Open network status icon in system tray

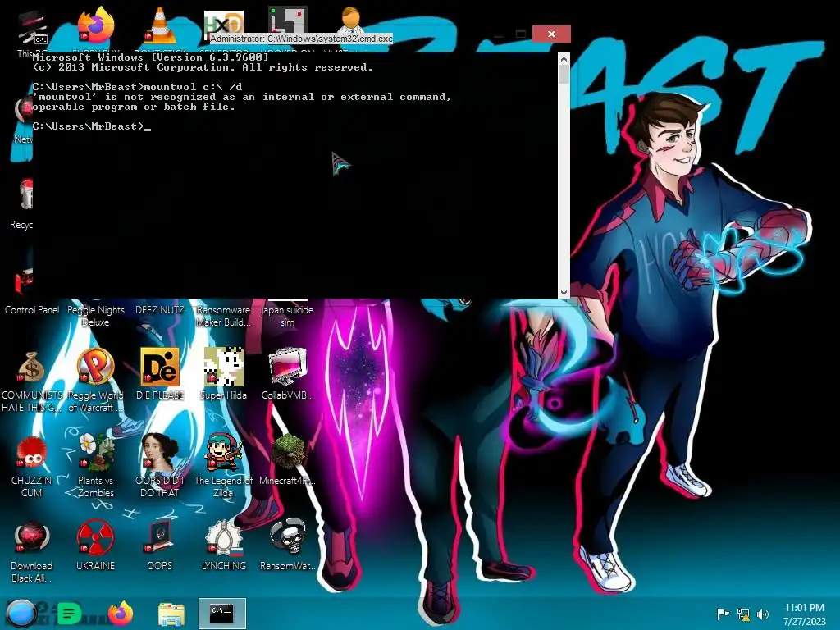coord(743,614)
